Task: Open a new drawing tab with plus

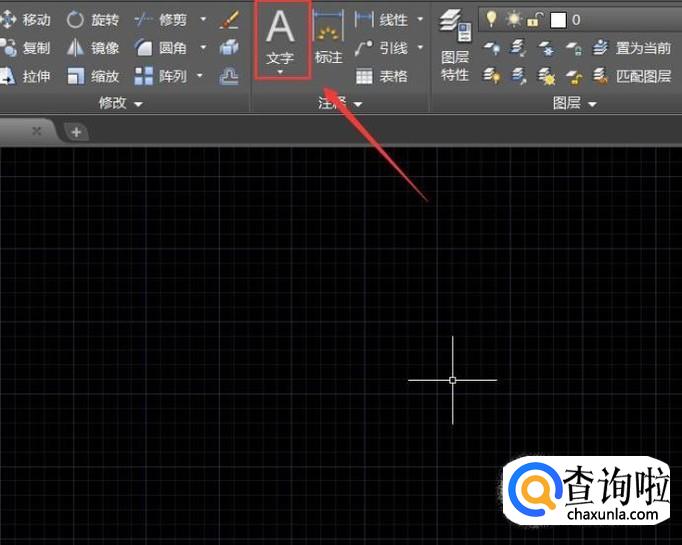Action: [76, 132]
